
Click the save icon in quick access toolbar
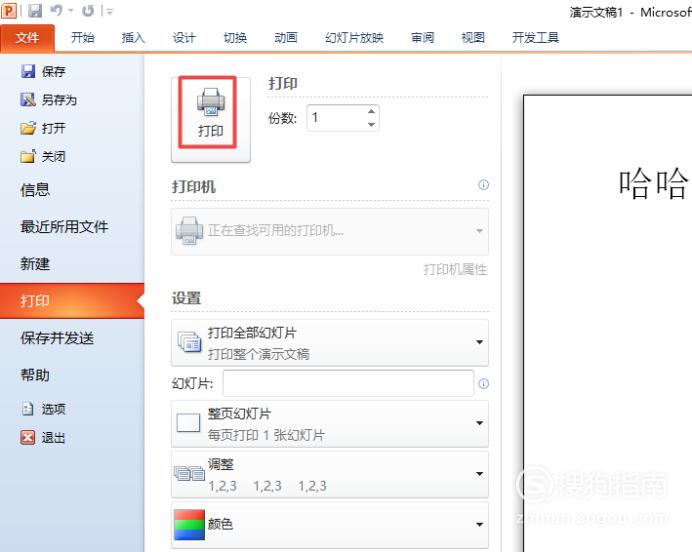pos(34,11)
